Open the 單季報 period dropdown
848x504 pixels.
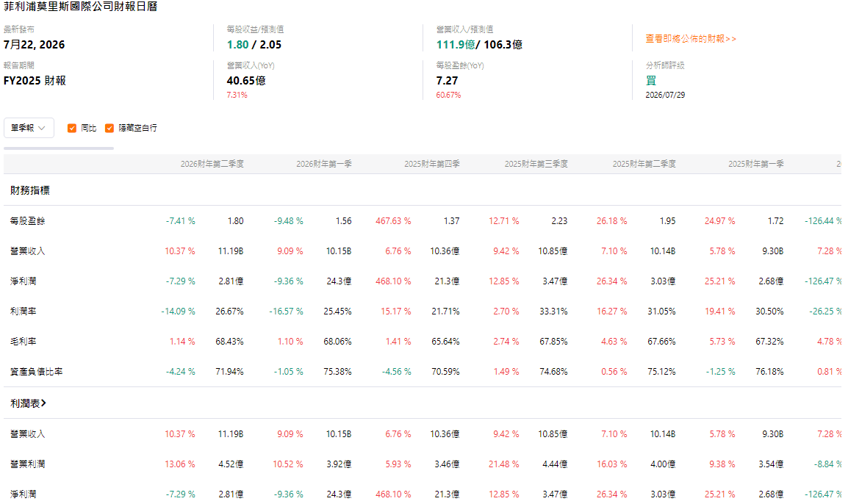point(29,128)
